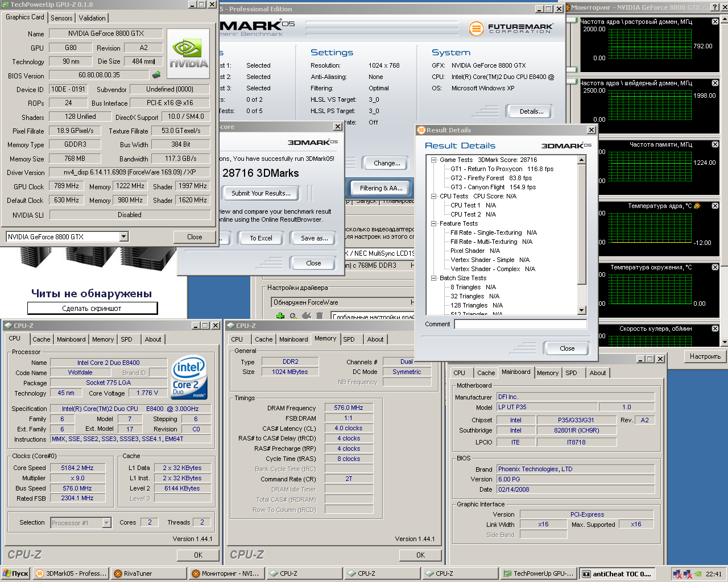Screen dimensions: 728x582
Task: Click the Intel Core 2 Duo logo in CPU-Z
Action: click(189, 377)
